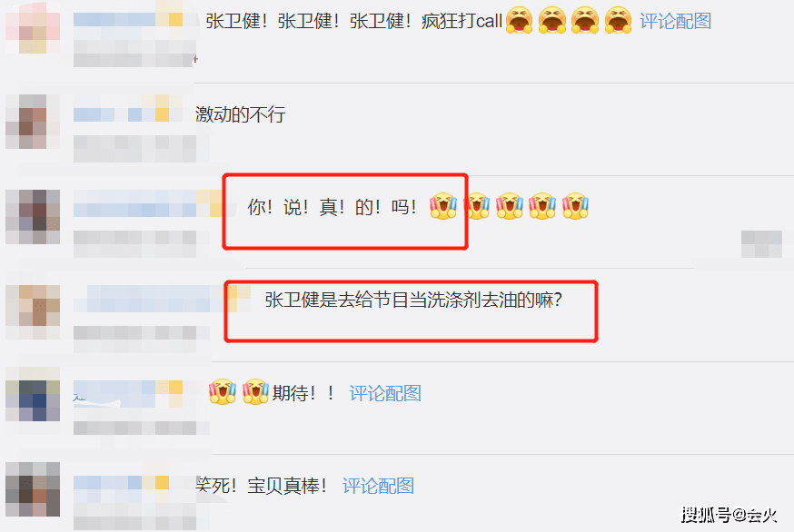Click cheering emoji inside red box
The width and height of the screenshot is (794, 532).
click(x=443, y=206)
